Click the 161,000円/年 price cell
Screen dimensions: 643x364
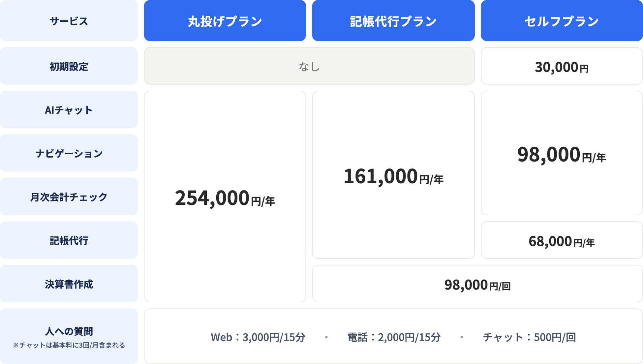[x=393, y=175]
